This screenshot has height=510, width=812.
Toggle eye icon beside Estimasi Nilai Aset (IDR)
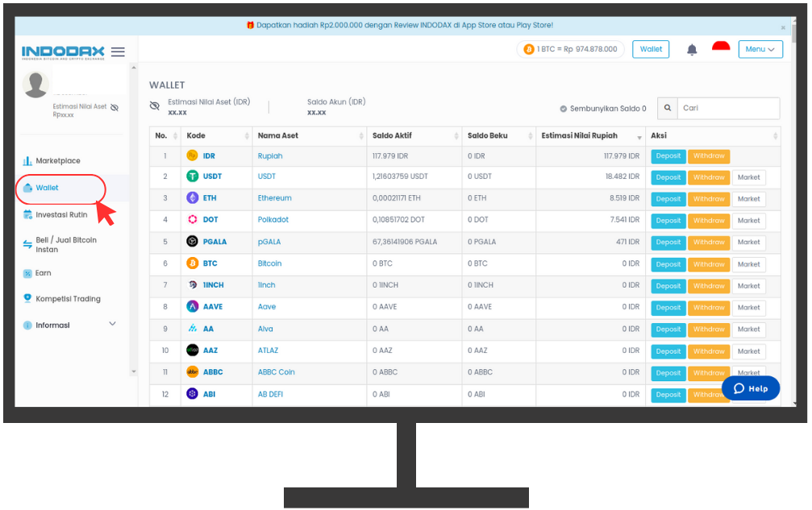(x=155, y=106)
